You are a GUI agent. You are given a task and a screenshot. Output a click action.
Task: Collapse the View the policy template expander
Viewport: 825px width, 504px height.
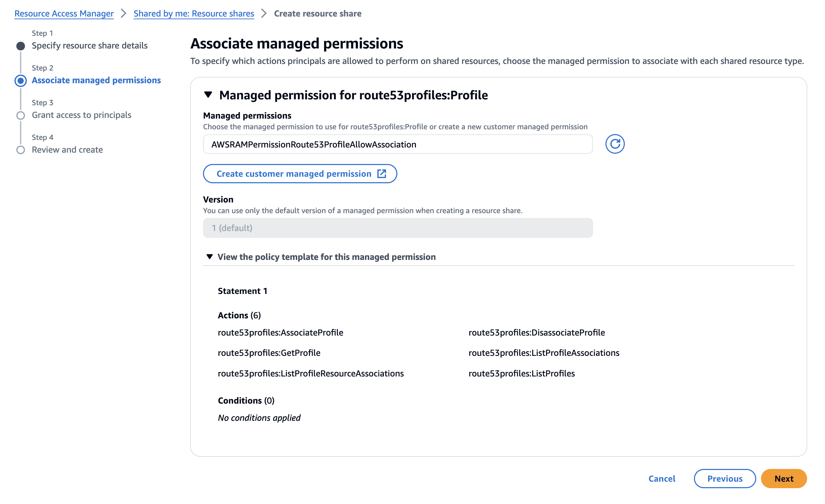point(210,257)
